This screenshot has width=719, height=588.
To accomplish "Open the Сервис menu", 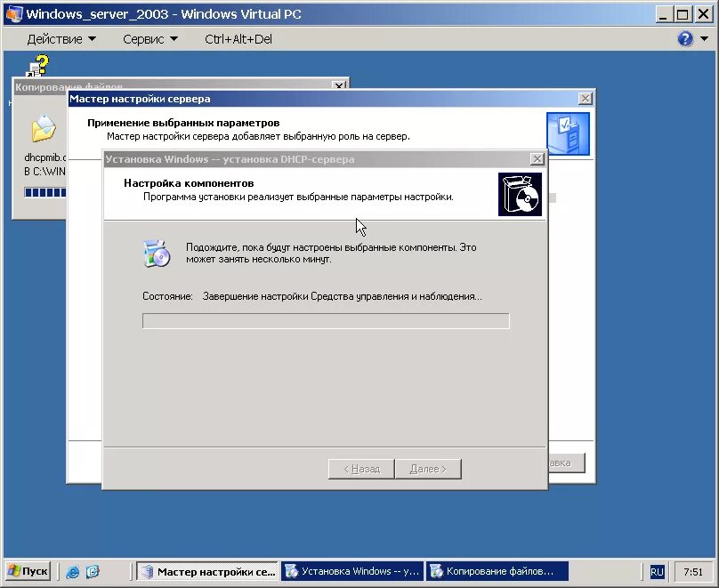I will [x=150, y=39].
